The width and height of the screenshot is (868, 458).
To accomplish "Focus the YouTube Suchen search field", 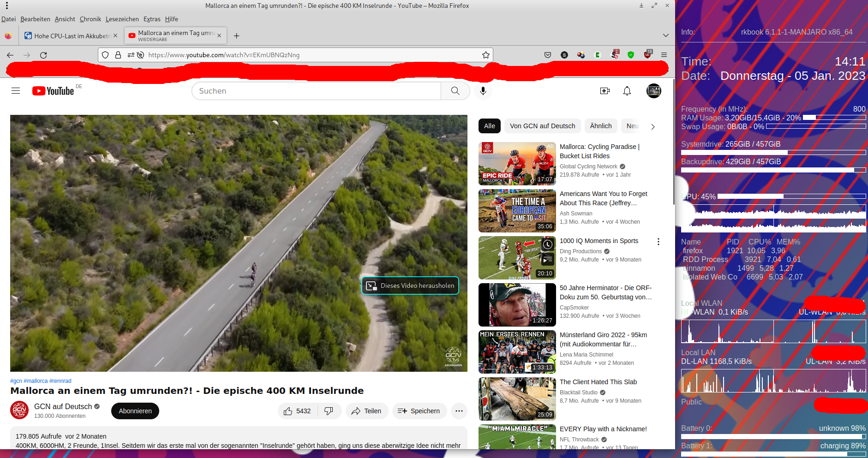I will pos(316,91).
